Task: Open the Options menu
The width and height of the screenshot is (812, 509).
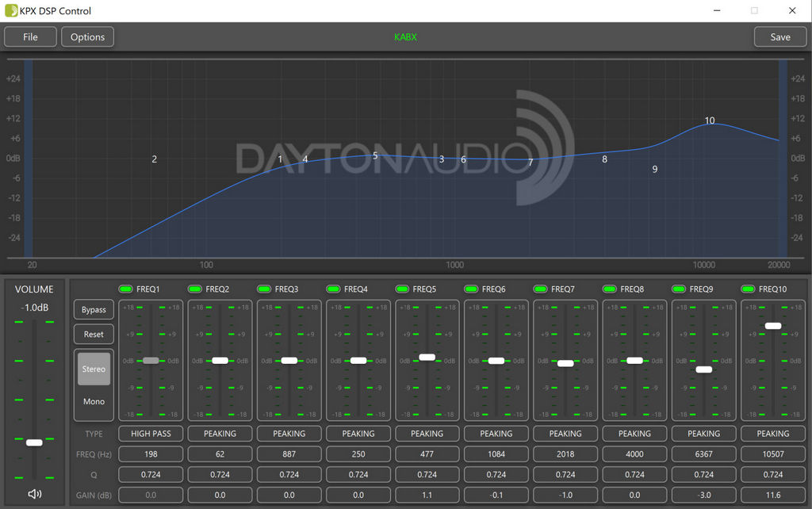Action: [87, 36]
